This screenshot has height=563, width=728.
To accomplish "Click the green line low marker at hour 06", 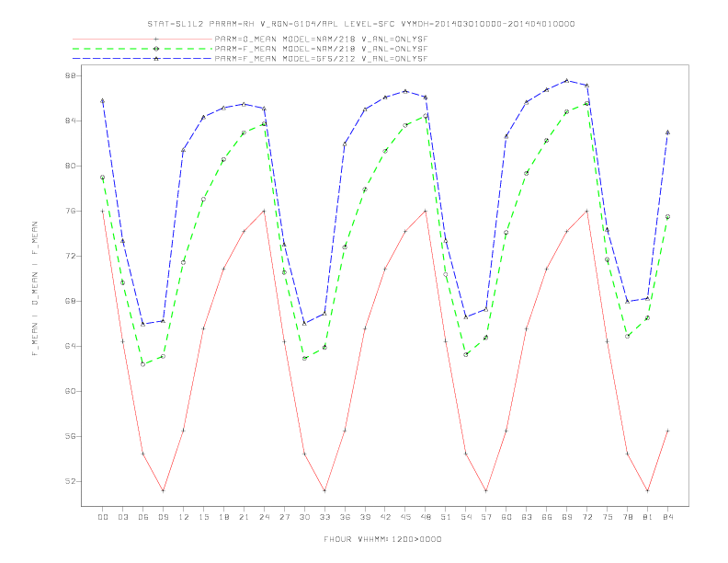I will tap(143, 364).
